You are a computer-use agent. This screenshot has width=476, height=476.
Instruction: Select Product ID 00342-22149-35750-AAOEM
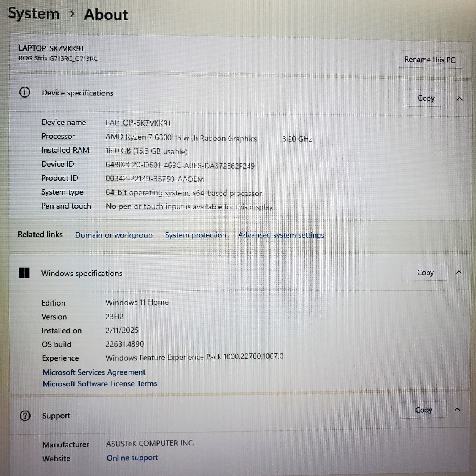coord(155,179)
